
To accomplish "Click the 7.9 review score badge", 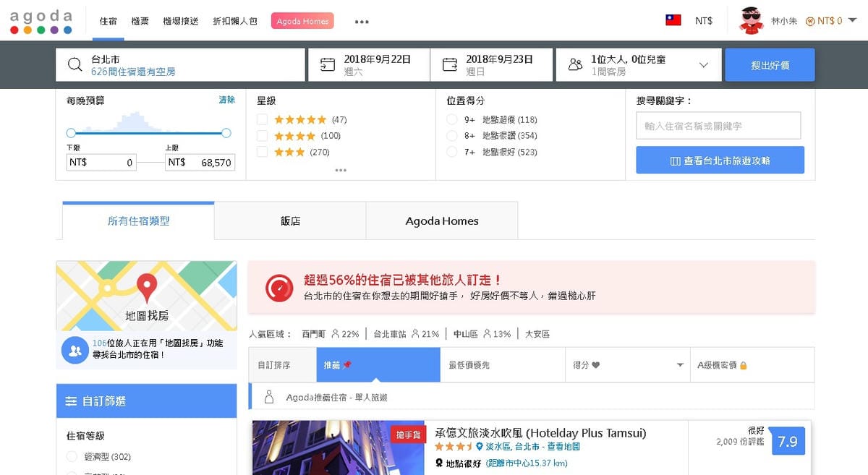I will click(x=788, y=441).
